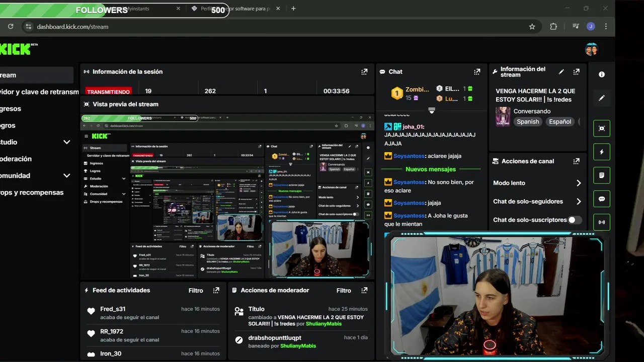Open the media control icon in the browser toolbar
Screen dimensions: 644x362
[576, 27]
